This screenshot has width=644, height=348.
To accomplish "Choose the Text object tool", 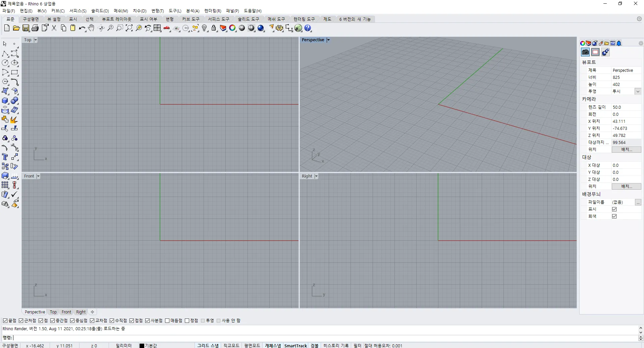I will [5, 157].
